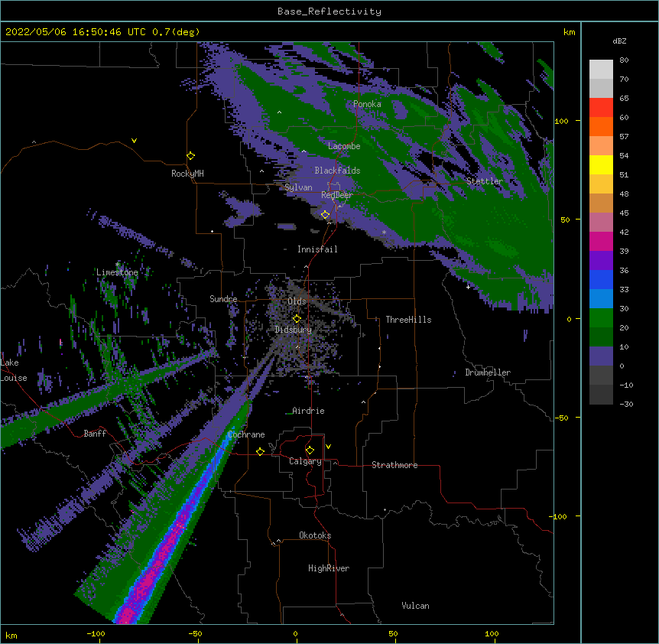The width and height of the screenshot is (659, 644).
Task: Click the Lacombe city label
Action: pyautogui.click(x=344, y=146)
